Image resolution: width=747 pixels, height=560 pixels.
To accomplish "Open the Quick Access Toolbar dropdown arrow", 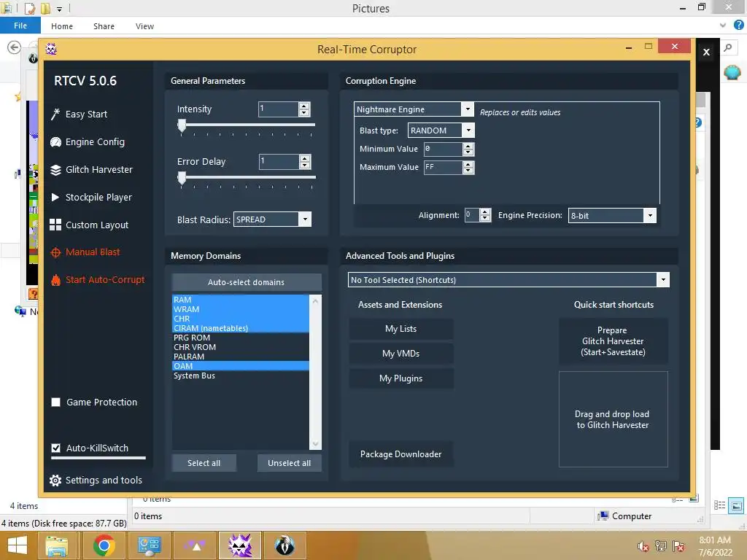I will (60, 9).
